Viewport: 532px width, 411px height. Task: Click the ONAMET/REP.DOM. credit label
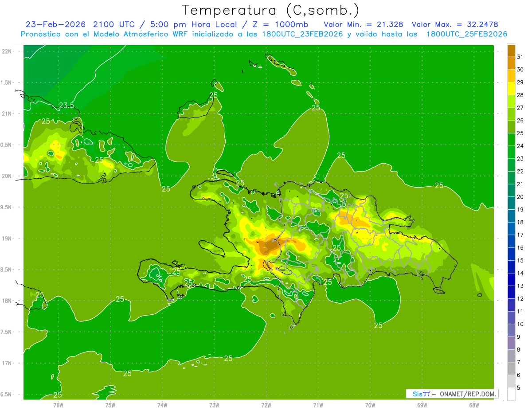pos(467,394)
